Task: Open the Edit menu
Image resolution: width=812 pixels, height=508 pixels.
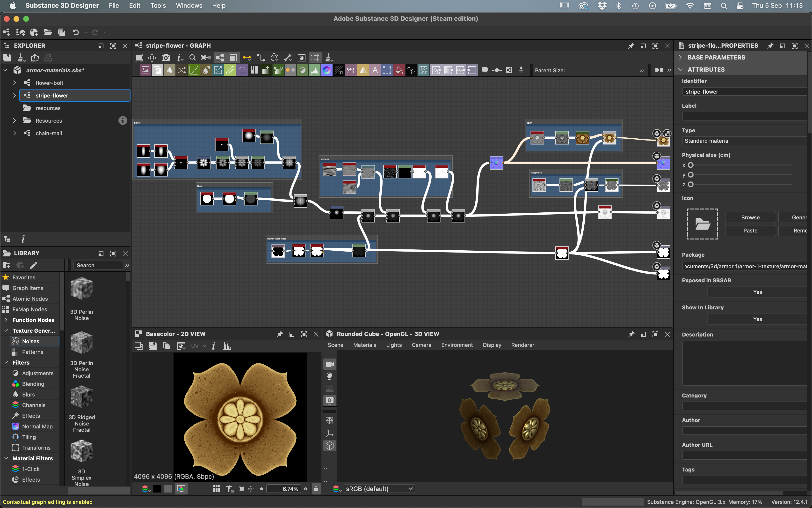Action: 135,5
